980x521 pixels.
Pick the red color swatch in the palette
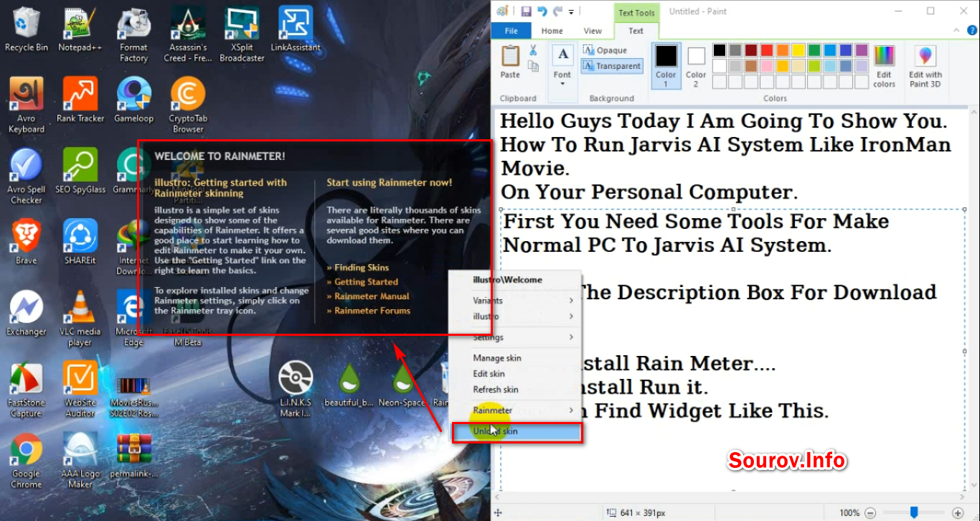[x=766, y=50]
